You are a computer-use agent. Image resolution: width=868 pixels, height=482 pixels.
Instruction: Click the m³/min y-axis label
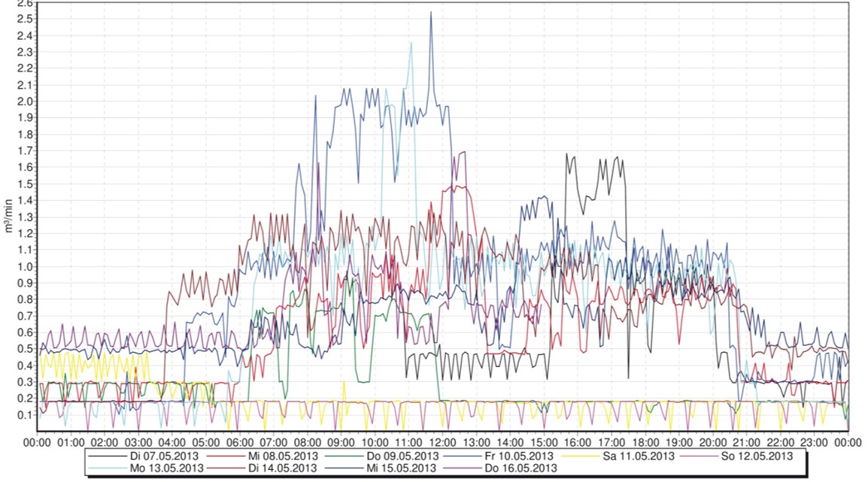pos(8,215)
